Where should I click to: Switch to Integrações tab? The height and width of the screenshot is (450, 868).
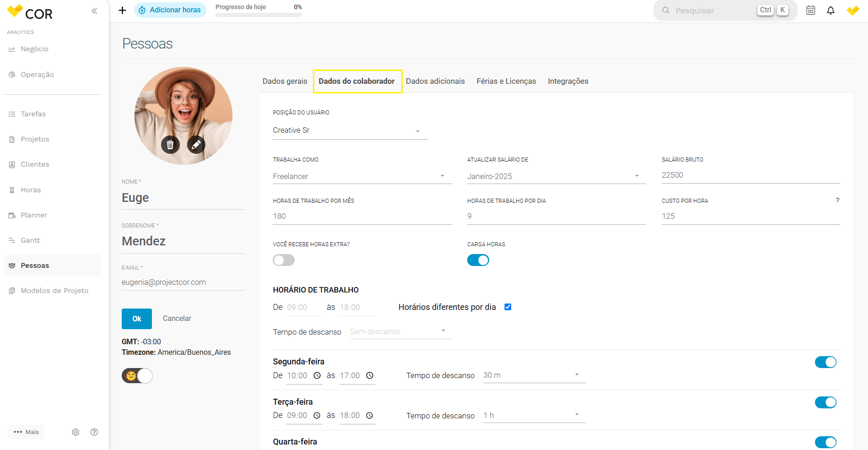[568, 81]
